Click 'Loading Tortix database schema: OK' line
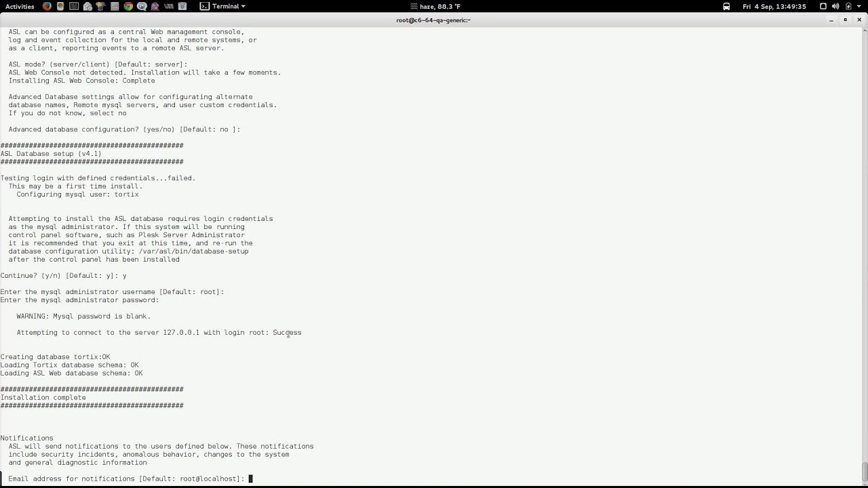The width and height of the screenshot is (868, 488). 69,365
